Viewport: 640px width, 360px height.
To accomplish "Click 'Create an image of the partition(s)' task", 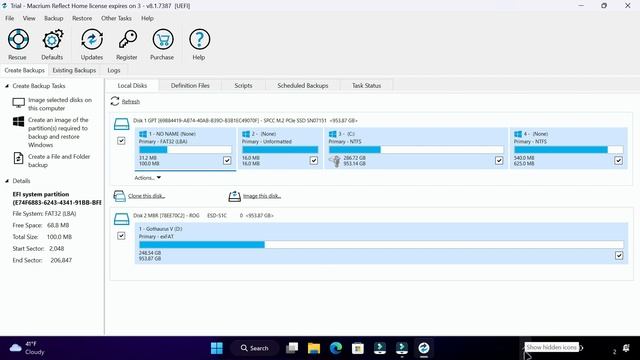I will coord(58,132).
